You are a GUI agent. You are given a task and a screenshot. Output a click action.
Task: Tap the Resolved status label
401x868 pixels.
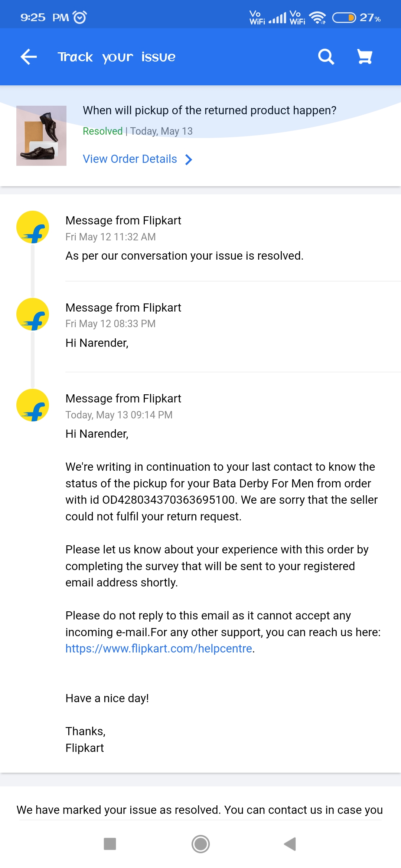(102, 131)
